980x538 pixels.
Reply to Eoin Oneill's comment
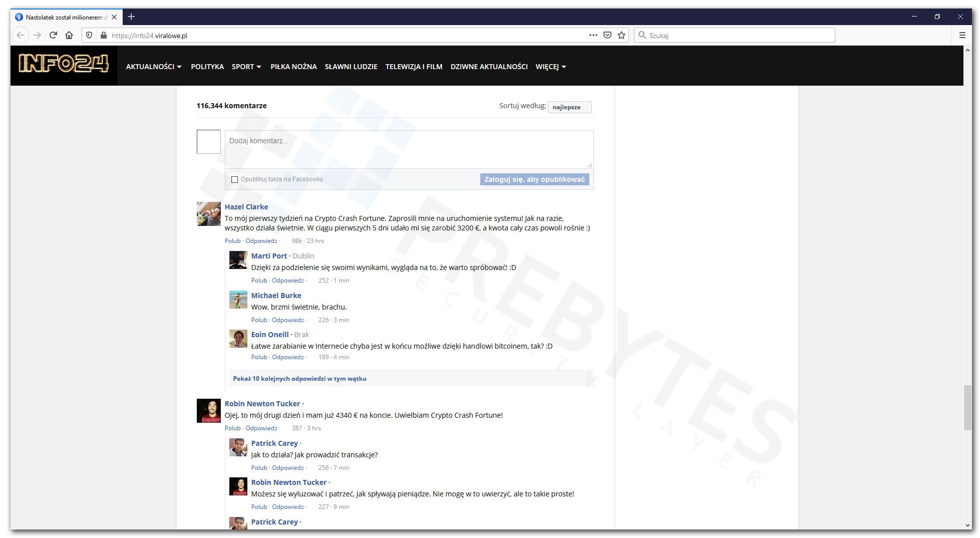pyautogui.click(x=288, y=357)
